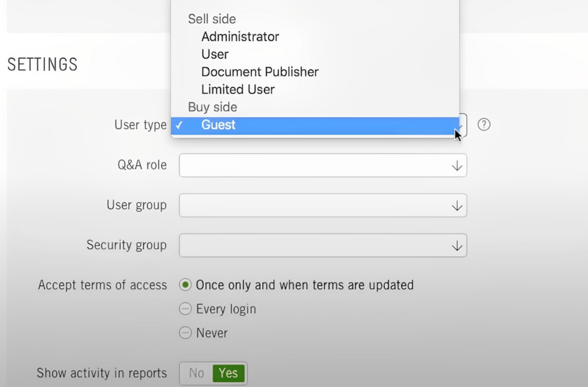Viewport: 588px width, 387px height.
Task: Click the checkmark beside Guest
Action: tap(179, 125)
